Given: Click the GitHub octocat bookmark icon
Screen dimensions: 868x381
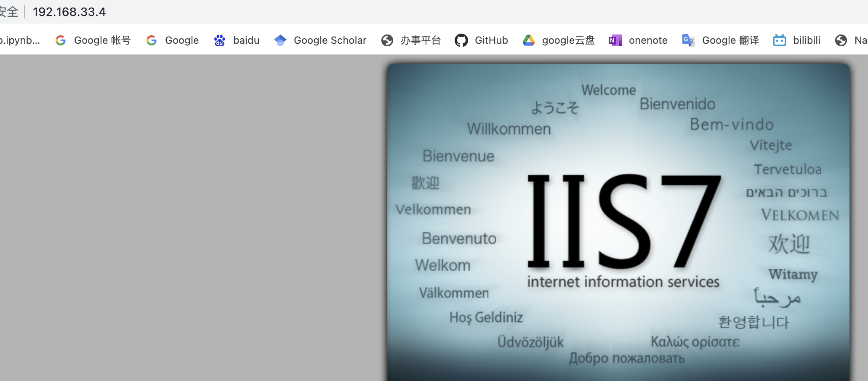Looking at the screenshot, I should pyautogui.click(x=461, y=40).
